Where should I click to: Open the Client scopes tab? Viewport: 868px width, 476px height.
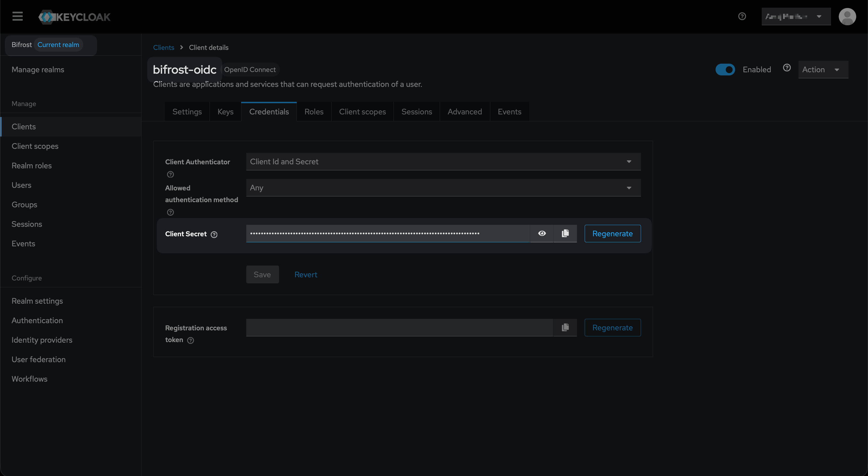click(362, 112)
